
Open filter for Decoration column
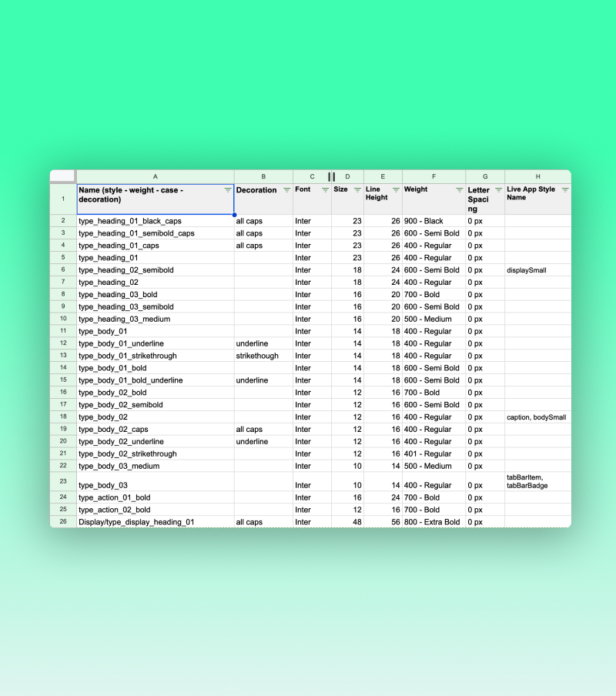click(x=286, y=190)
